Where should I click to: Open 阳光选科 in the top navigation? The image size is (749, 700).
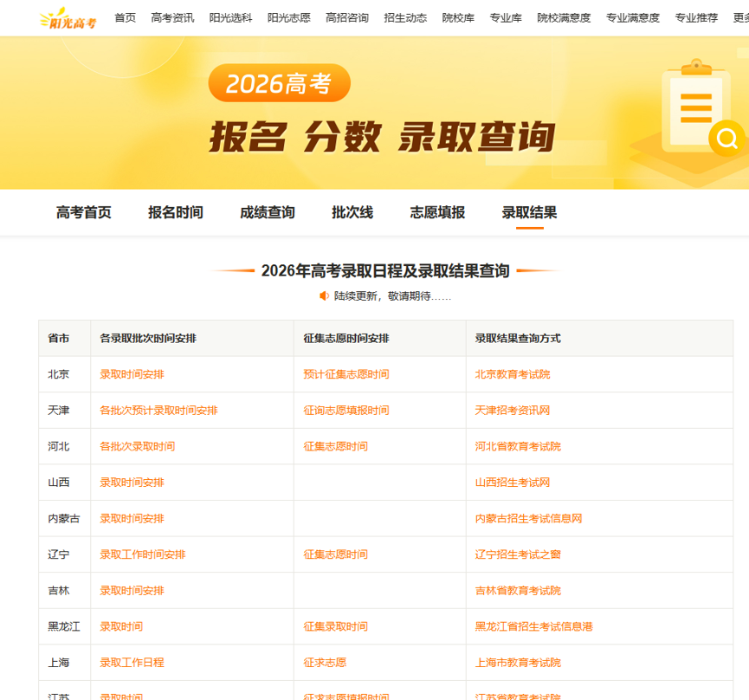tap(230, 18)
